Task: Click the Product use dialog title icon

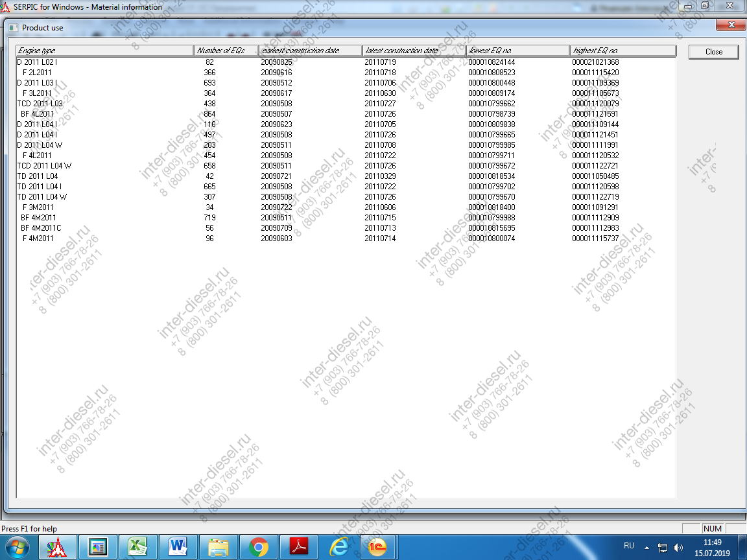Action: tap(14, 28)
